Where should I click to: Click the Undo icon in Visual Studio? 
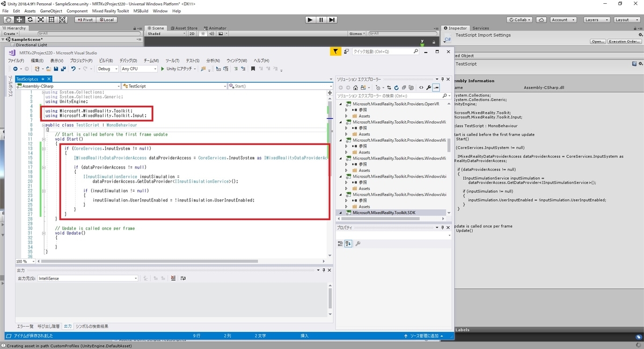coord(73,69)
